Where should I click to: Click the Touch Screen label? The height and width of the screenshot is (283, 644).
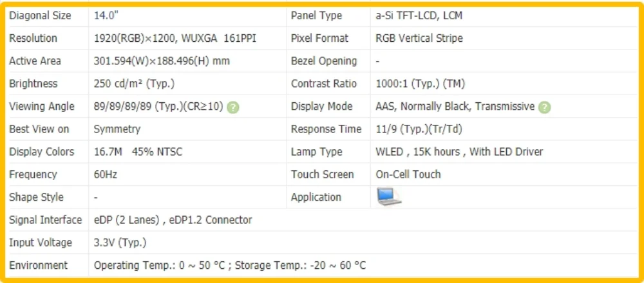(322, 174)
